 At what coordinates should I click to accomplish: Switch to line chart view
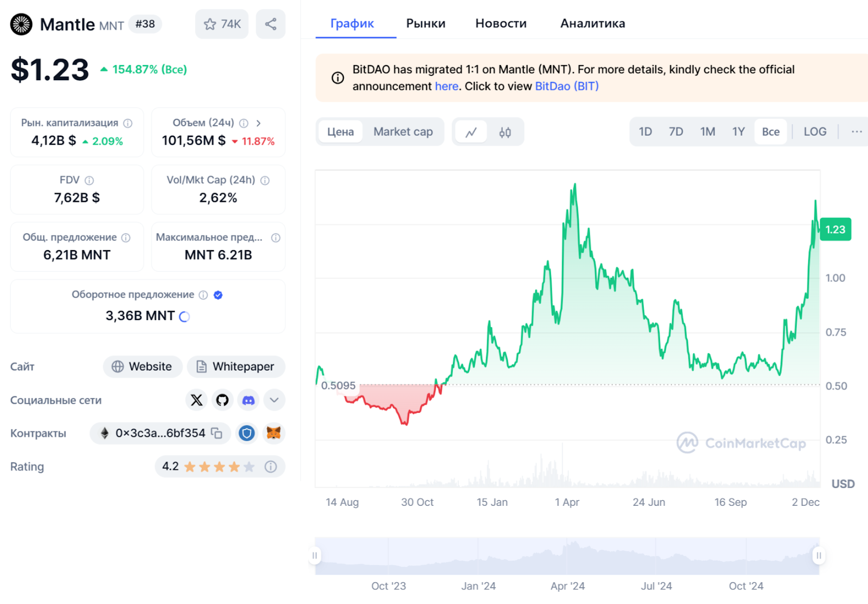[471, 132]
